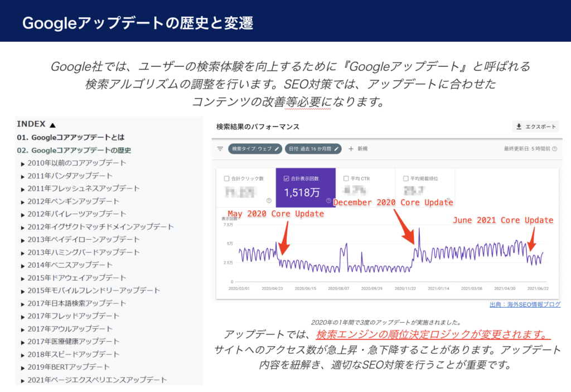The image size is (571, 392).
Task: Click the 検索タイプ: ウェブ filter chip
Action: point(255,149)
